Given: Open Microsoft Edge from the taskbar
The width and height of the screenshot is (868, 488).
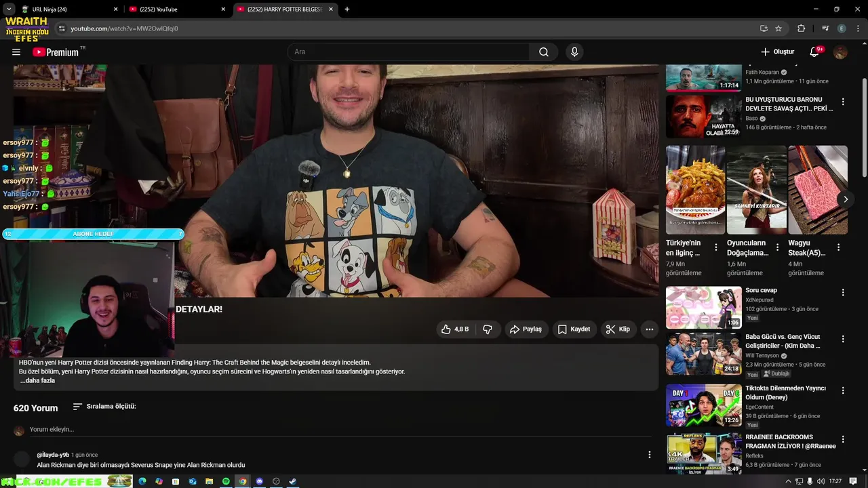Looking at the screenshot, I should click(142, 481).
